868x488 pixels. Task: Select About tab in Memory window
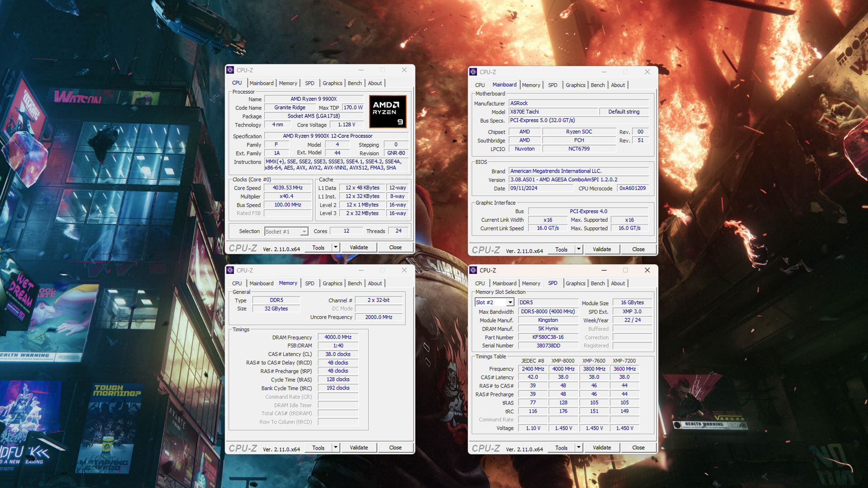click(x=375, y=283)
